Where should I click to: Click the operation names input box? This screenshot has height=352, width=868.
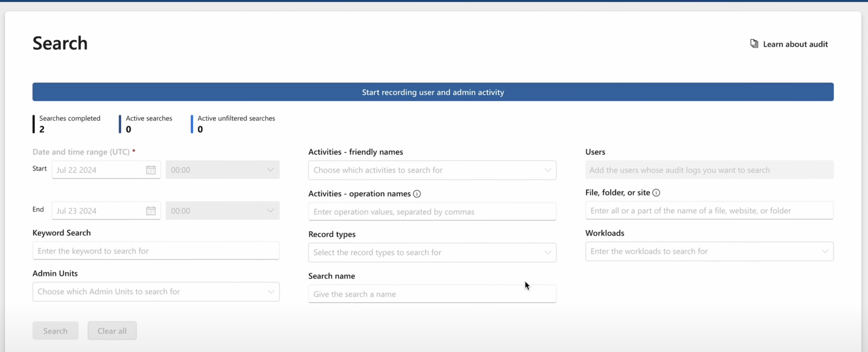click(432, 212)
